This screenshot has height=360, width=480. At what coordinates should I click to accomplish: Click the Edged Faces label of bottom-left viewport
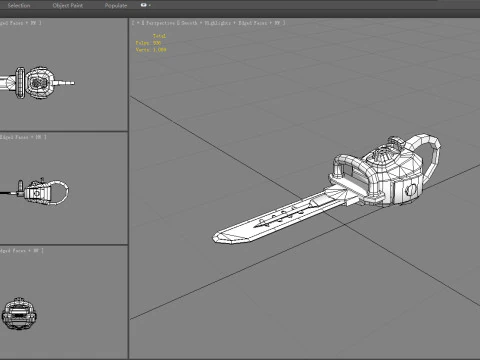tap(13, 250)
